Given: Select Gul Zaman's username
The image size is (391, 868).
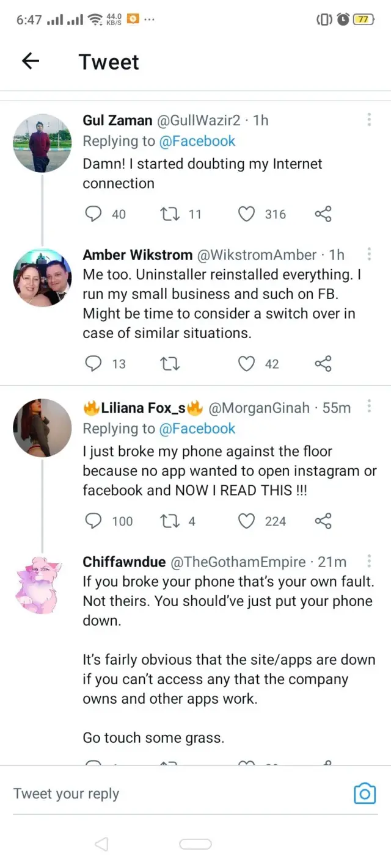Looking at the screenshot, I should click(x=117, y=120).
